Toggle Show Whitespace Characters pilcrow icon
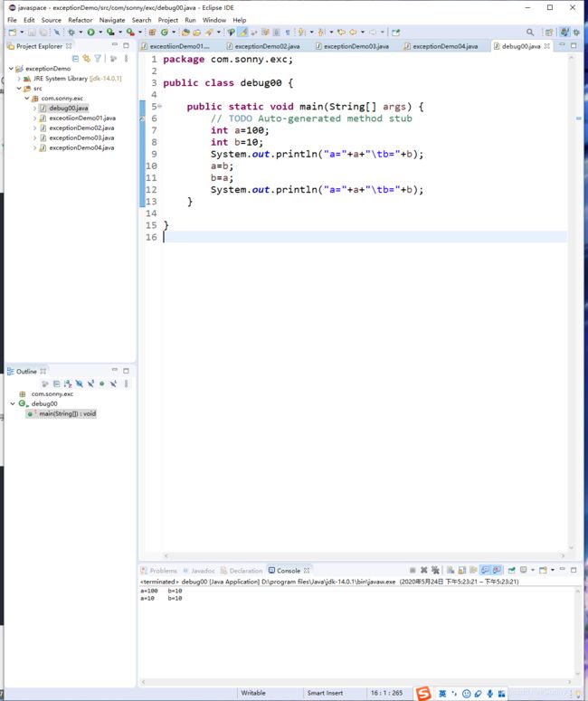 pos(288,33)
